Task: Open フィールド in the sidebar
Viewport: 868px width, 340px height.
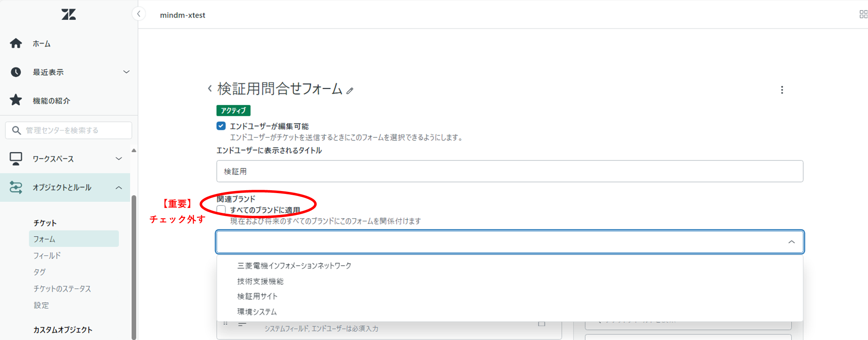Action: 47,256
